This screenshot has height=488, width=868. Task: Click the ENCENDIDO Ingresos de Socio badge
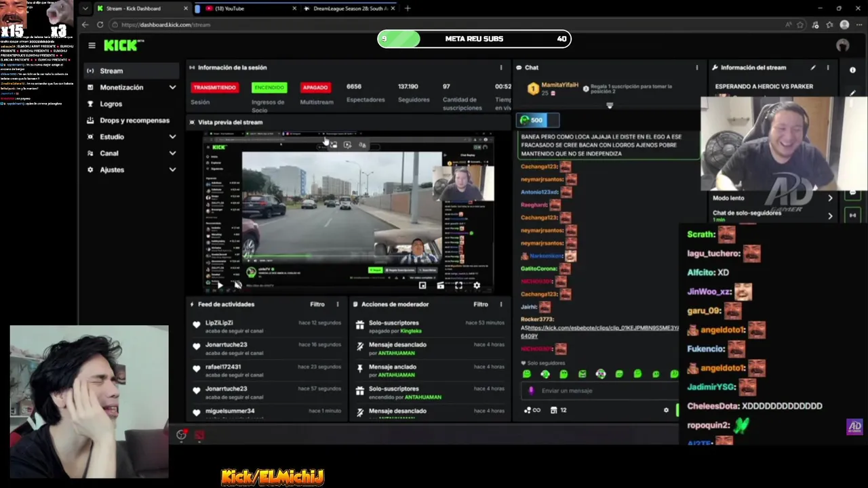[269, 87]
